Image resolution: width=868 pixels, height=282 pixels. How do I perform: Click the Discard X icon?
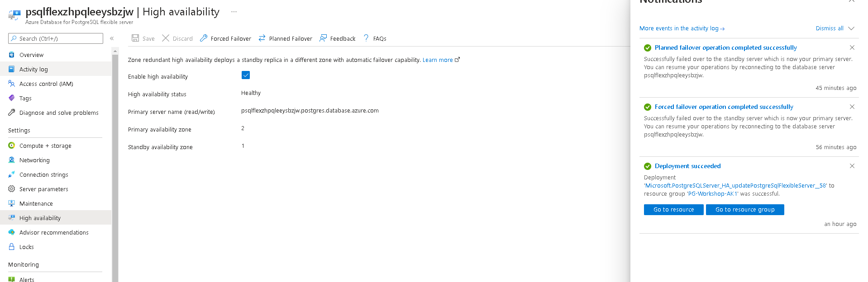[166, 38]
